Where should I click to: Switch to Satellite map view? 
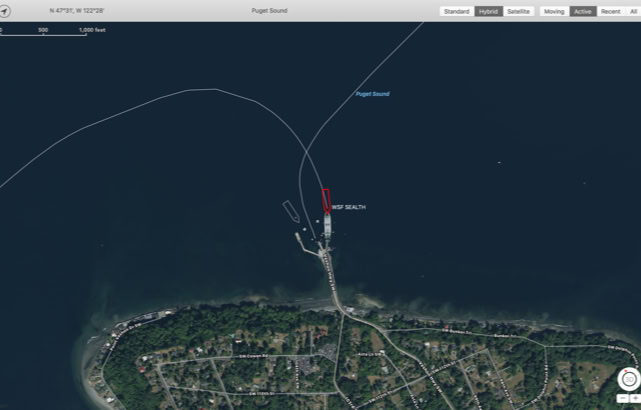tap(518, 11)
